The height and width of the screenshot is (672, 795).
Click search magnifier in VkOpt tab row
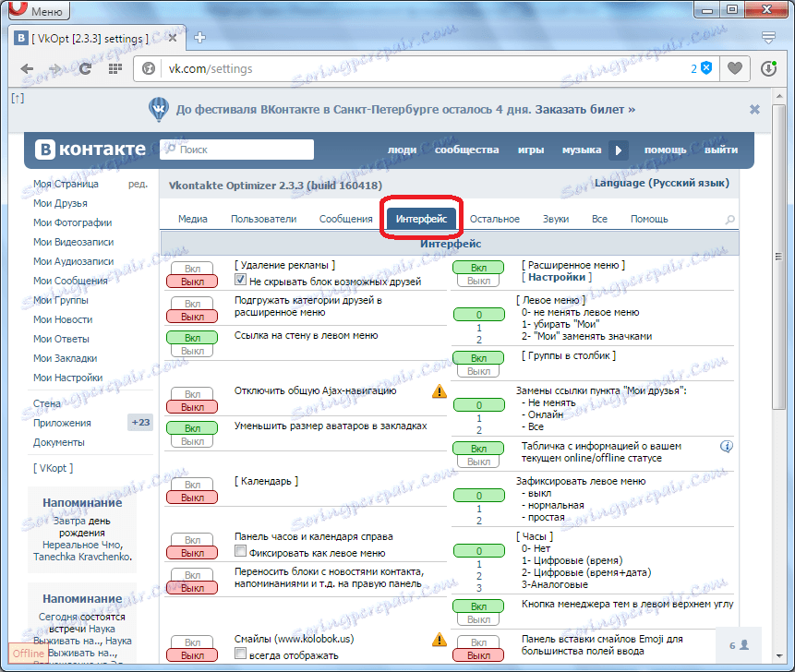tap(729, 220)
